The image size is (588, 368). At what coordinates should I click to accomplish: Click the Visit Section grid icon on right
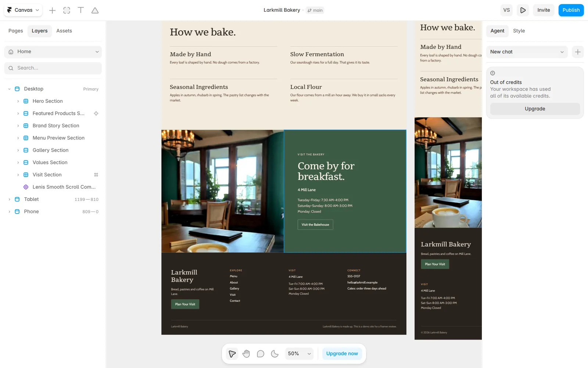click(x=96, y=175)
